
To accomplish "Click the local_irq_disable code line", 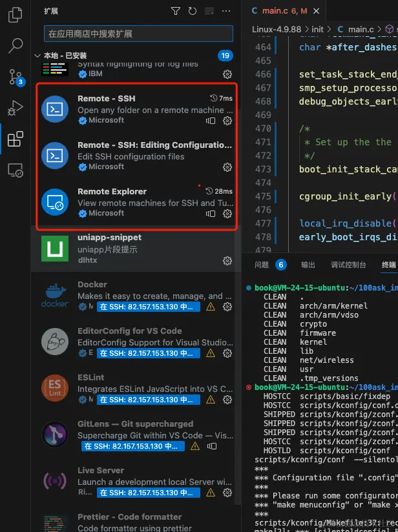I will point(348,223).
